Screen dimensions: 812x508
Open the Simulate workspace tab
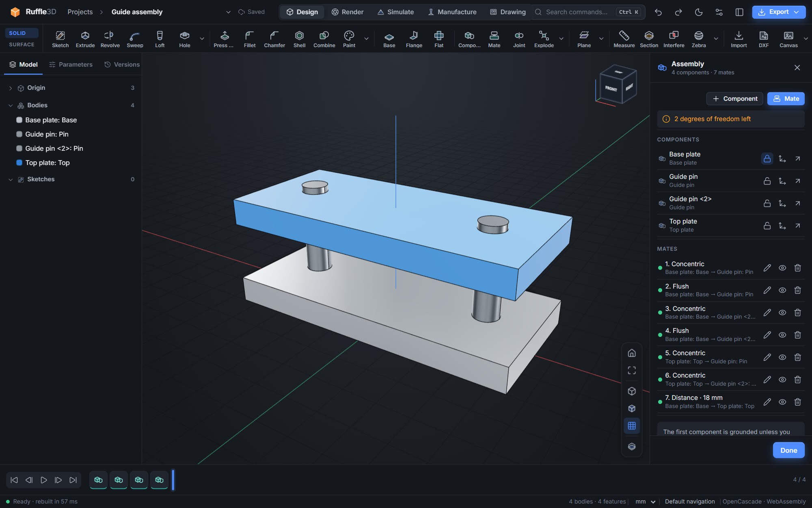pos(395,12)
